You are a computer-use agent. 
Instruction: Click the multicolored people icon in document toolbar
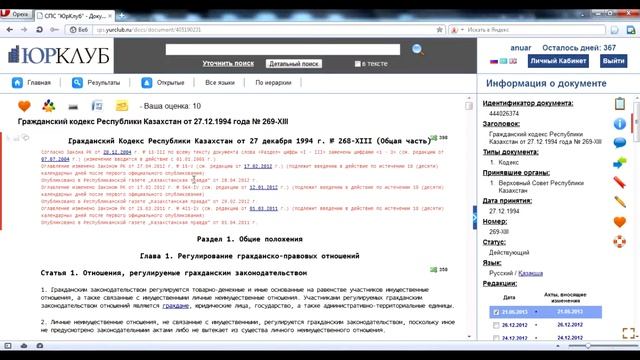point(49,106)
